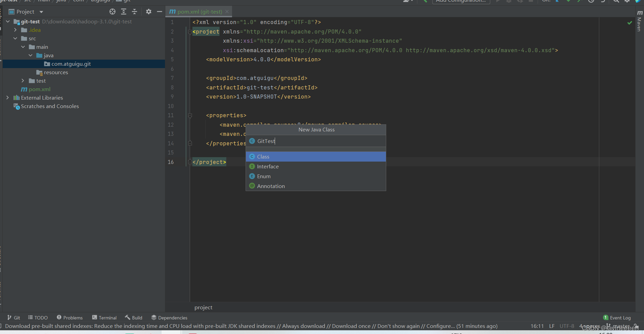The image size is (644, 334).
Task: Fold the project tag at line 2
Action: [190, 32]
